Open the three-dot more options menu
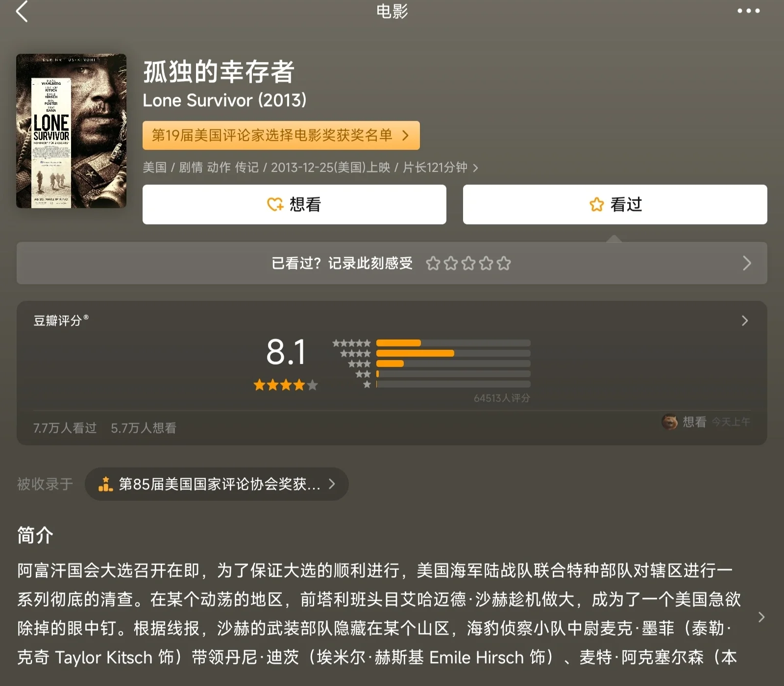This screenshot has width=784, height=686. pyautogui.click(x=748, y=11)
